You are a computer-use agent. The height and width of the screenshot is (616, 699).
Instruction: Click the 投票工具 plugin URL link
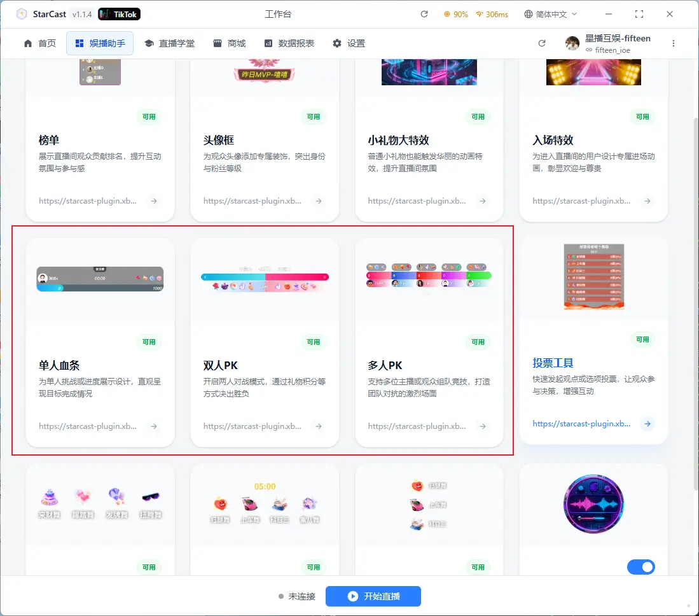pyautogui.click(x=581, y=424)
